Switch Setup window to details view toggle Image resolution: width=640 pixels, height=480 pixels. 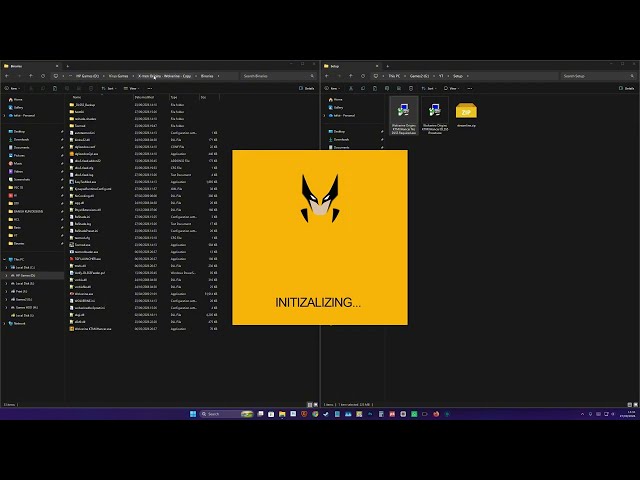click(629, 404)
